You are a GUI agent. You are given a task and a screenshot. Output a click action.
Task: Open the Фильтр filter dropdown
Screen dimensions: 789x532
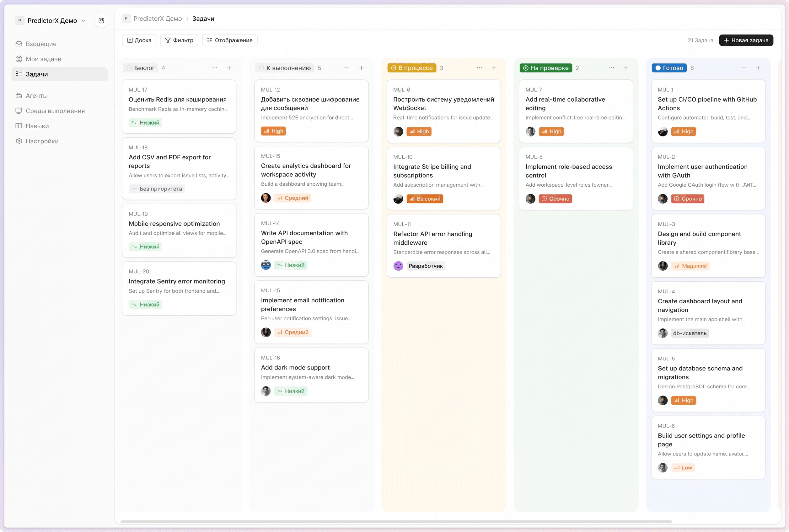click(x=179, y=40)
